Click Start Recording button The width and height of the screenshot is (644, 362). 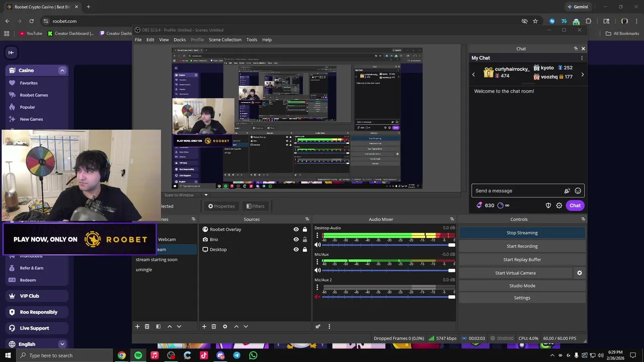click(x=522, y=246)
